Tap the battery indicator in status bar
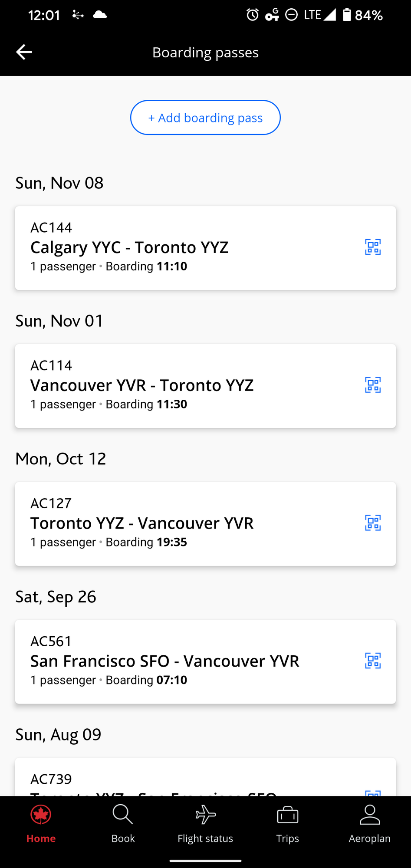 pyautogui.click(x=347, y=15)
